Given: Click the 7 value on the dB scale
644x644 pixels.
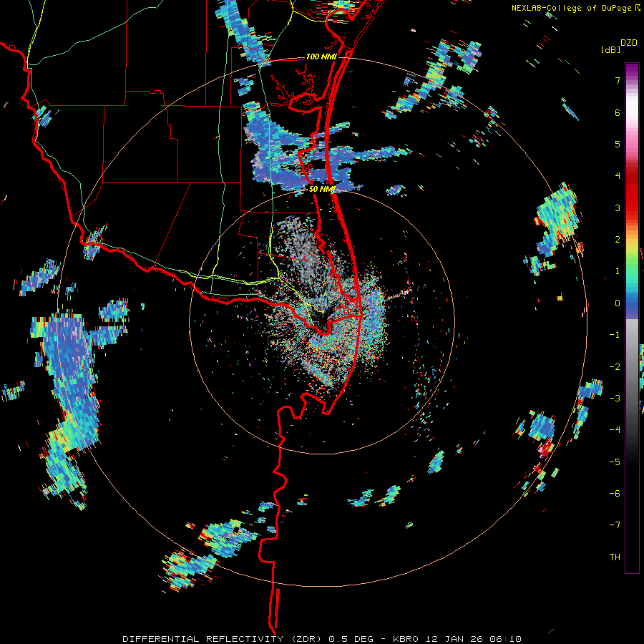Looking at the screenshot, I should tap(618, 80).
